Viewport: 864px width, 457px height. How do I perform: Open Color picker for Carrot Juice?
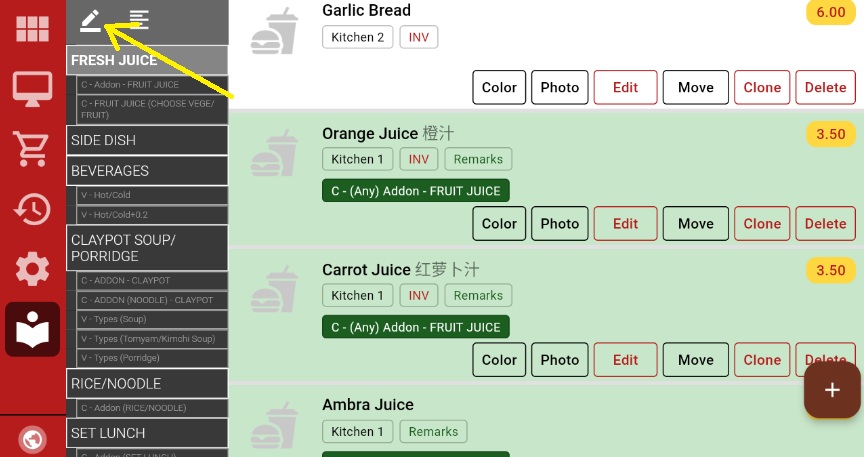pos(499,360)
